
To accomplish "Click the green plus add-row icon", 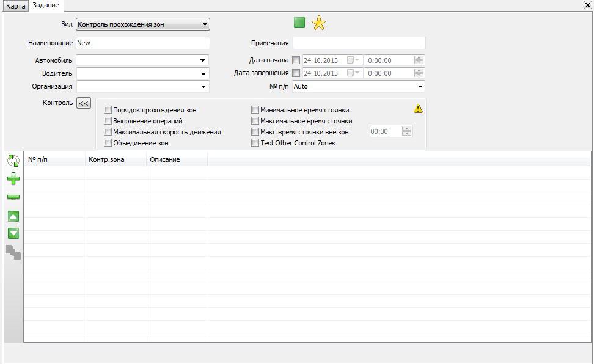I will pos(13,179).
